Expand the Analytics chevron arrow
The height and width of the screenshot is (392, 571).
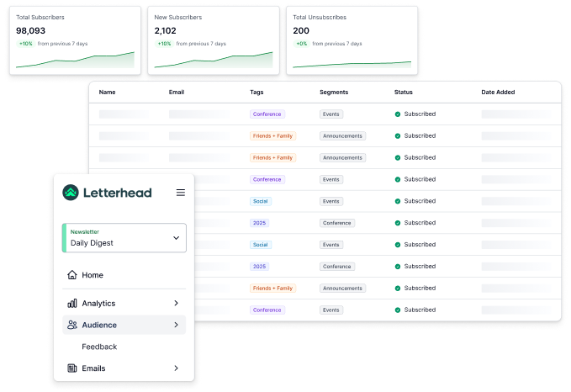(x=177, y=303)
